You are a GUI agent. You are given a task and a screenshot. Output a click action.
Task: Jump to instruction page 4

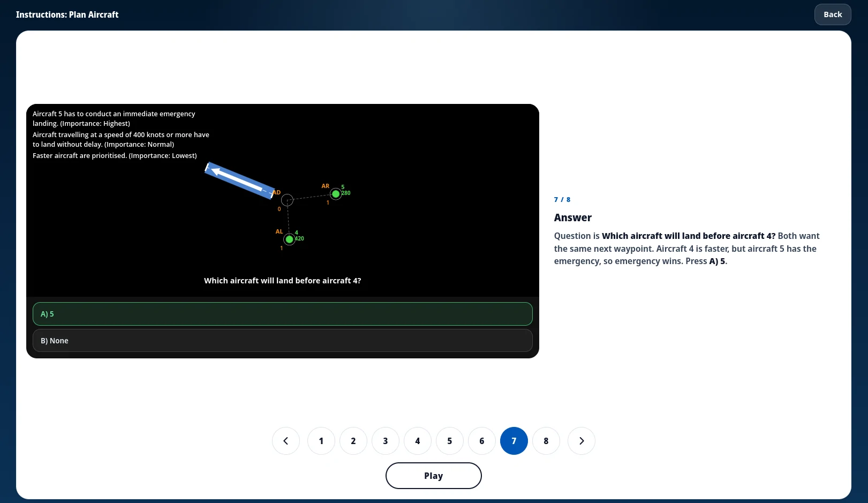[418, 441]
